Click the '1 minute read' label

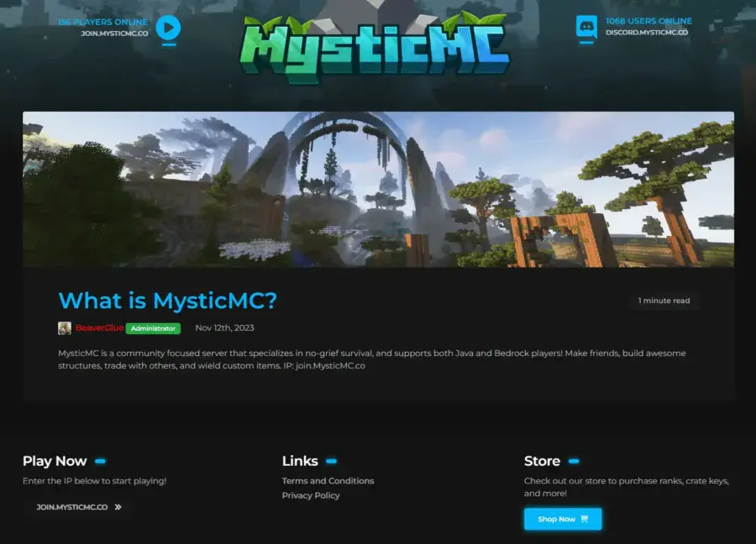(664, 301)
